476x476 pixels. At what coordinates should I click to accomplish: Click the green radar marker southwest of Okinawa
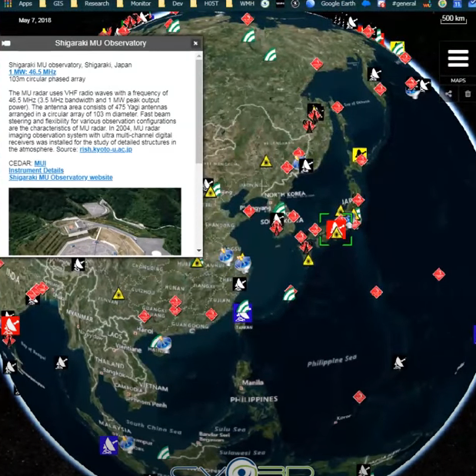click(x=290, y=293)
